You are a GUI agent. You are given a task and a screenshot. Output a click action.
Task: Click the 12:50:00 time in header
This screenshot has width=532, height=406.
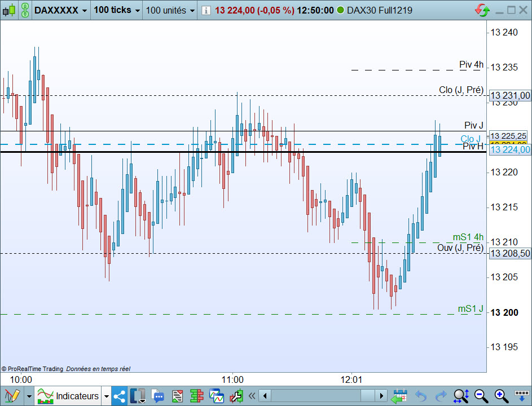(x=315, y=10)
